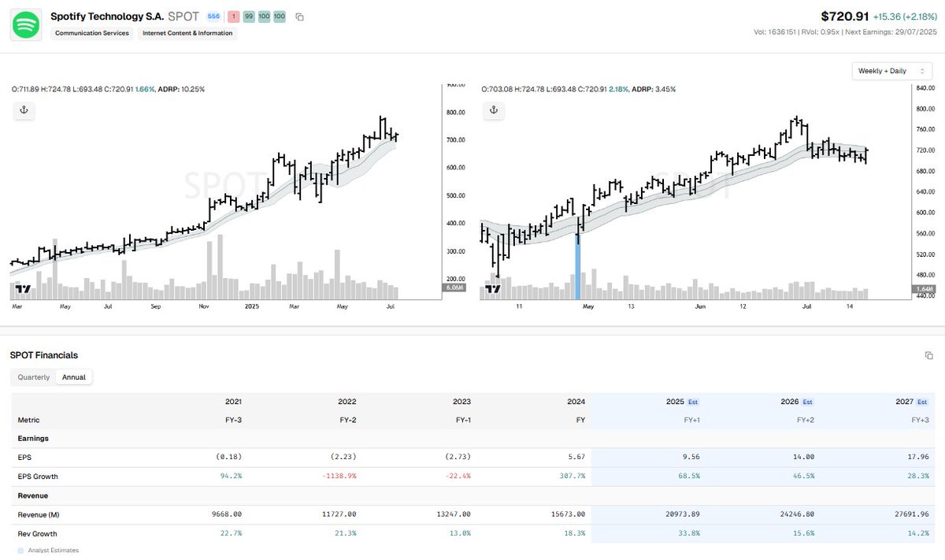Click weekly chart volume label 6.06M
This screenshot has width=945, height=560.
455,288
